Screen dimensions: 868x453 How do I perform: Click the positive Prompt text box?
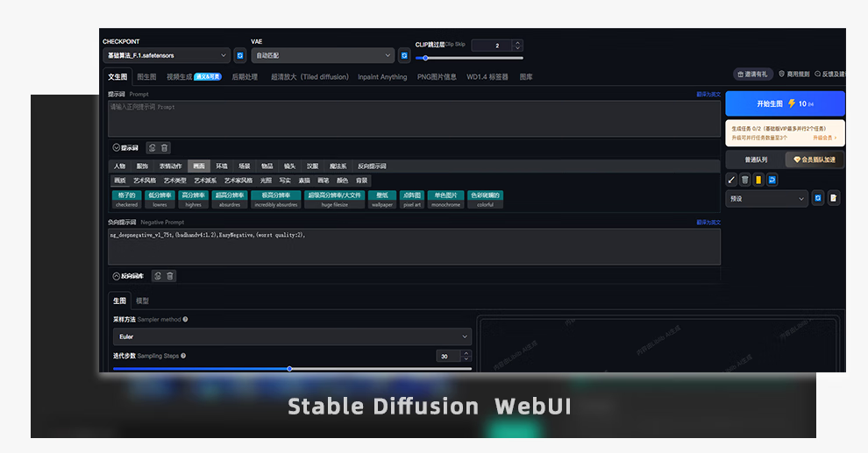click(414, 118)
